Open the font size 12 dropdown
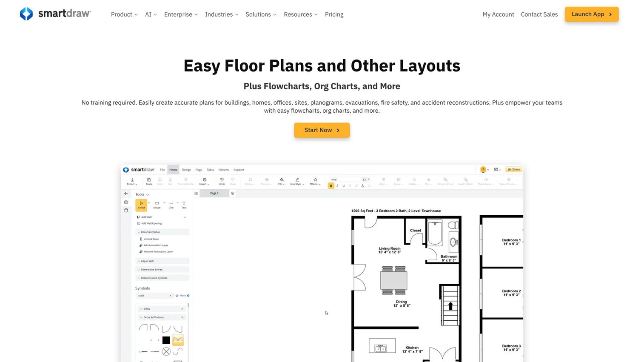The image size is (644, 362). 366,180
